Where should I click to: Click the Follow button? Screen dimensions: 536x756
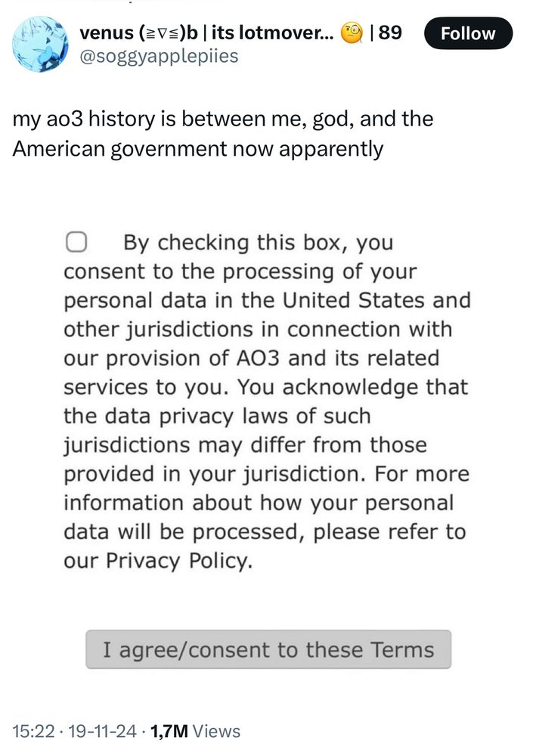point(468,33)
